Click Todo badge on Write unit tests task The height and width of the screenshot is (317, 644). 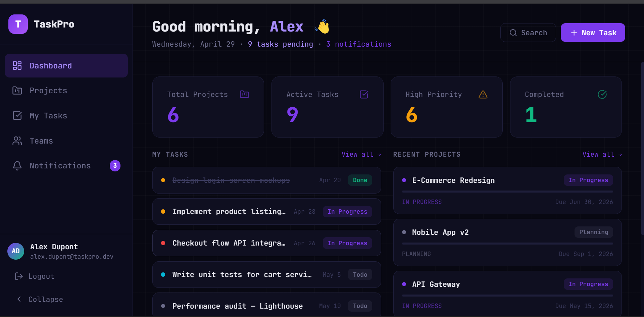360,275
